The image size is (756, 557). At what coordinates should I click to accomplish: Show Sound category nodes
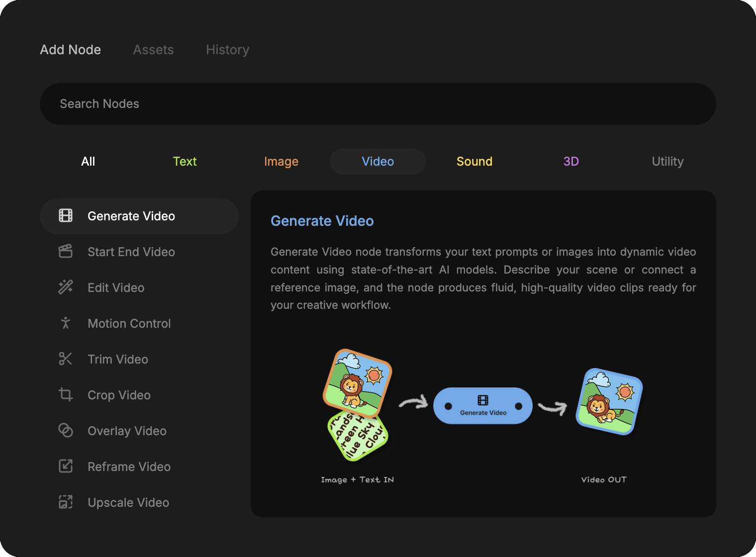[x=474, y=162]
